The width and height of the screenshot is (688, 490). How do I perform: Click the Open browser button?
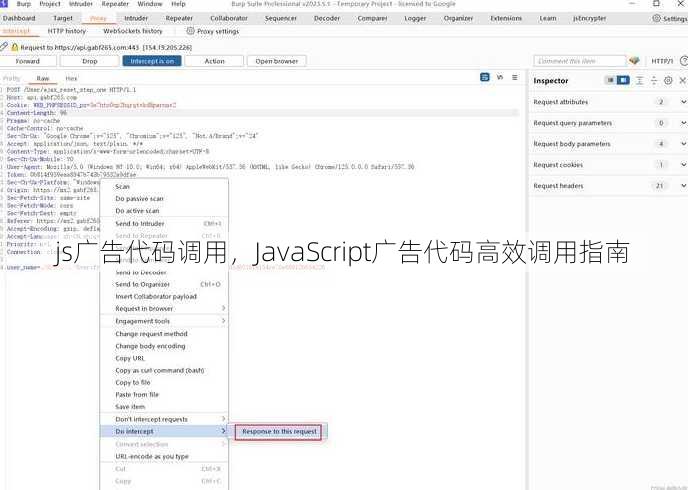point(276,61)
